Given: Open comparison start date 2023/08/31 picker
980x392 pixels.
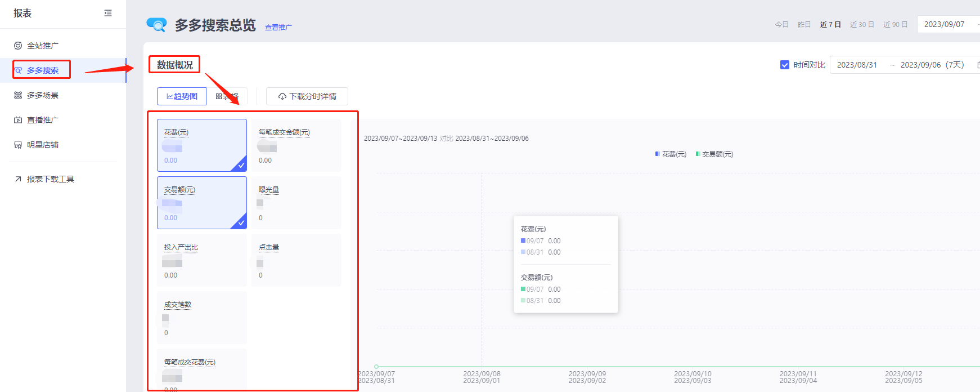Looking at the screenshot, I should 857,65.
